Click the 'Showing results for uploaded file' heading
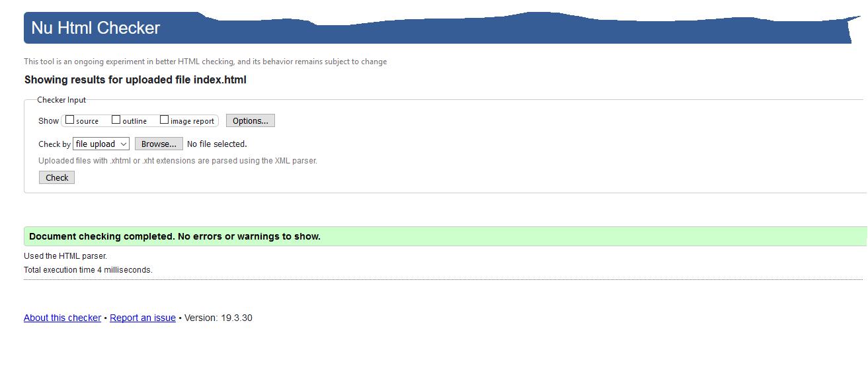The width and height of the screenshot is (868, 366). (136, 80)
